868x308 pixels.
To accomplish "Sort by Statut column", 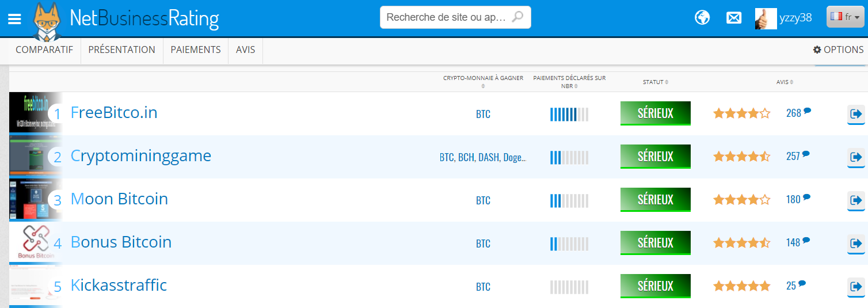I will 656,82.
